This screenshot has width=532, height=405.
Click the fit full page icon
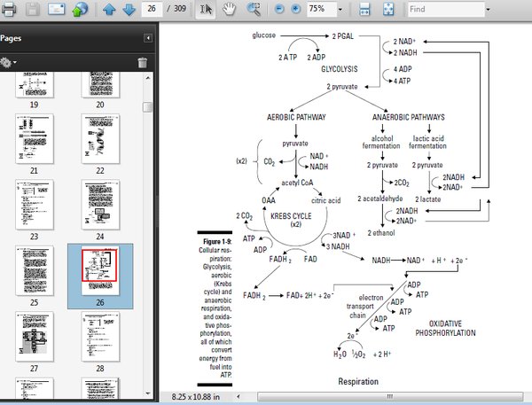click(387, 10)
